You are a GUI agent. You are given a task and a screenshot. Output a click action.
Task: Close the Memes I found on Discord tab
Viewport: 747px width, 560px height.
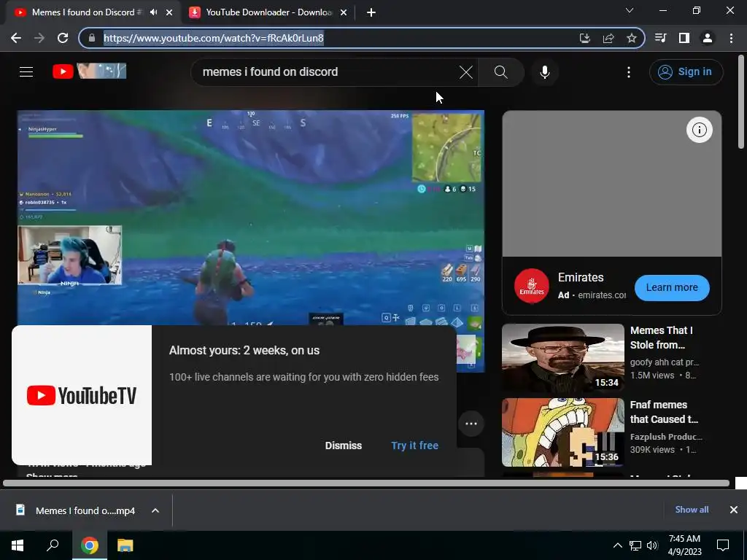tap(169, 13)
